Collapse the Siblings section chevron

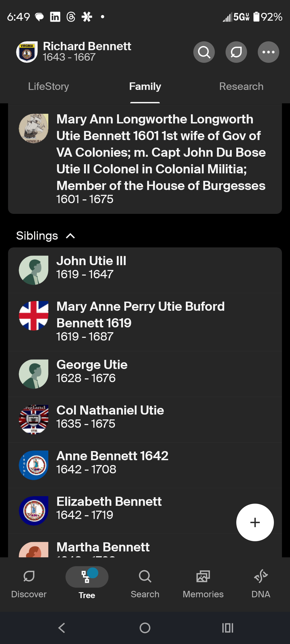70,236
